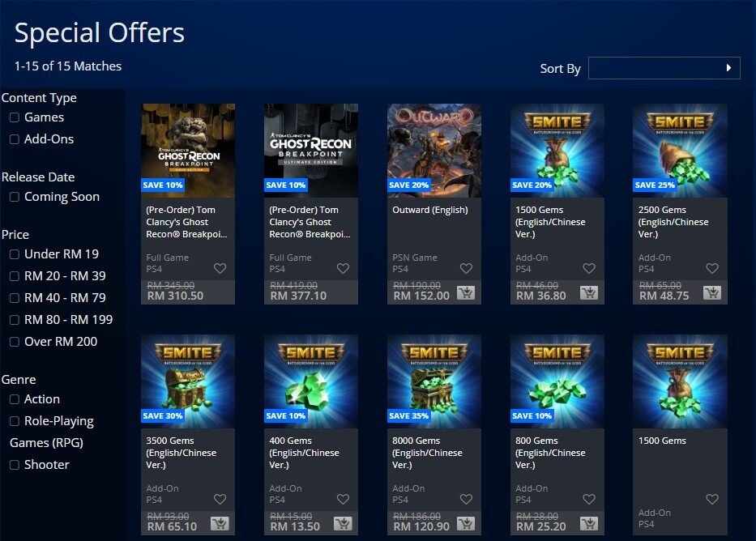Check the Coming Soon filter

tap(15, 197)
